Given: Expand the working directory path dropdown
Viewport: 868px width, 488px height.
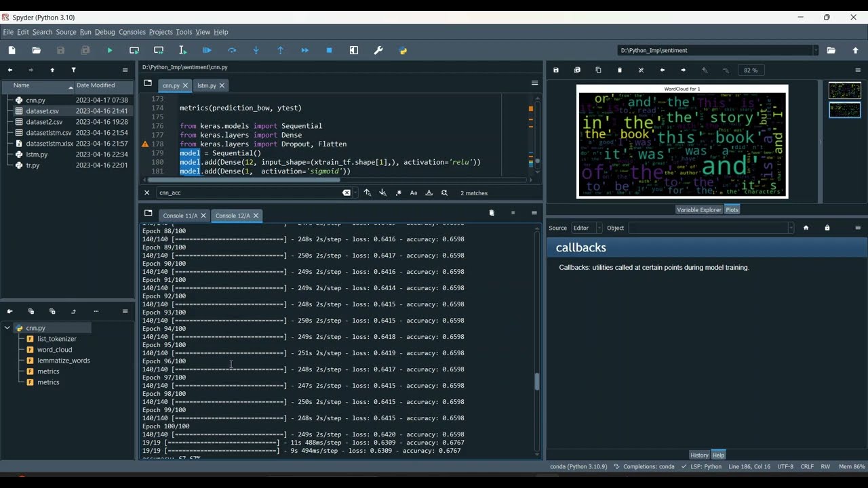Looking at the screenshot, I should click(x=815, y=50).
